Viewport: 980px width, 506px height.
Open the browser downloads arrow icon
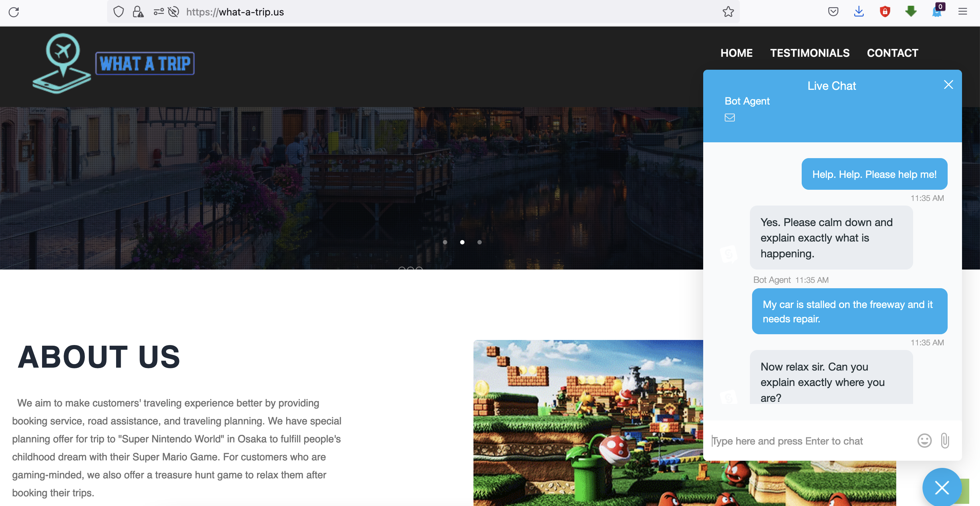tap(858, 12)
